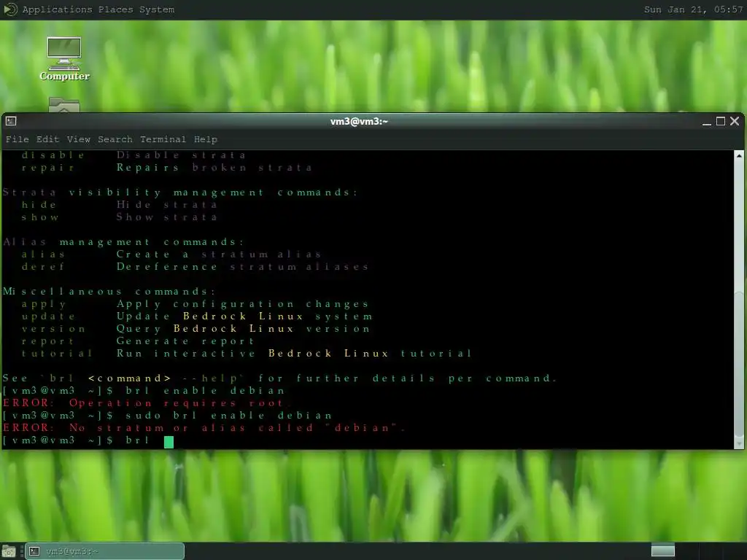
Task: Click the 'repair' command text
Action: (x=48, y=168)
